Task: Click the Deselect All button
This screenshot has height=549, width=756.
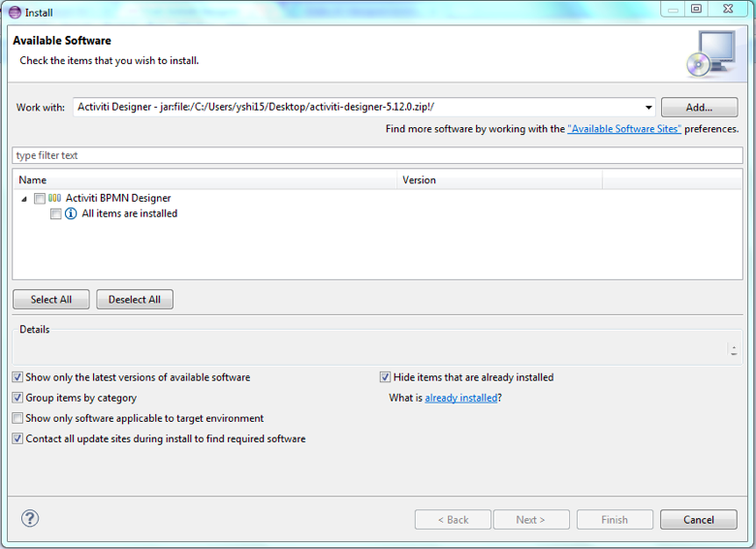Action: 135,299
